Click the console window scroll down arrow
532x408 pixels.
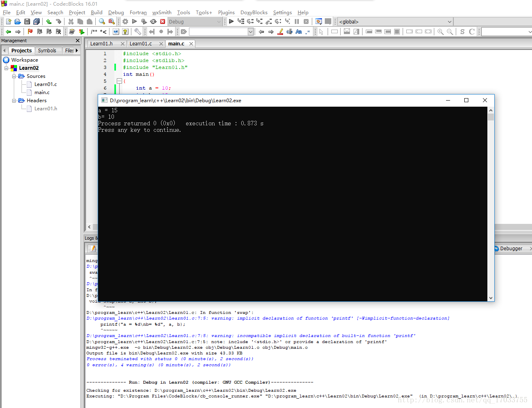coord(491,298)
